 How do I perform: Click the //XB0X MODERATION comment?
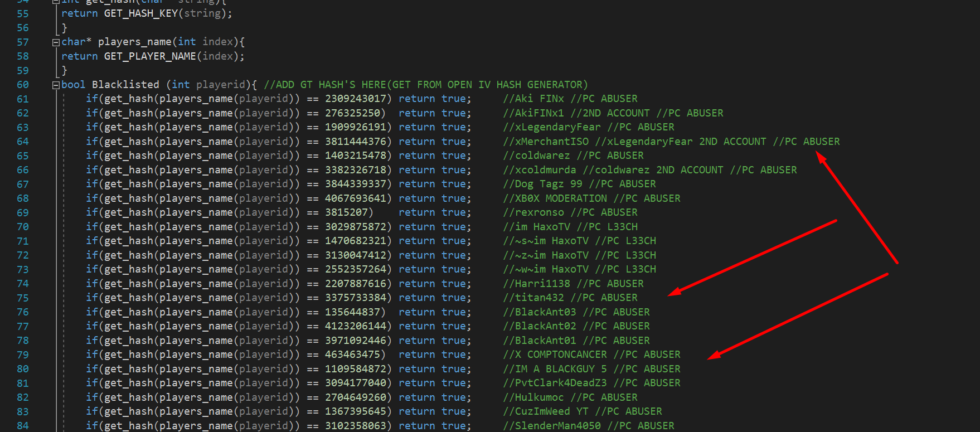tap(555, 198)
